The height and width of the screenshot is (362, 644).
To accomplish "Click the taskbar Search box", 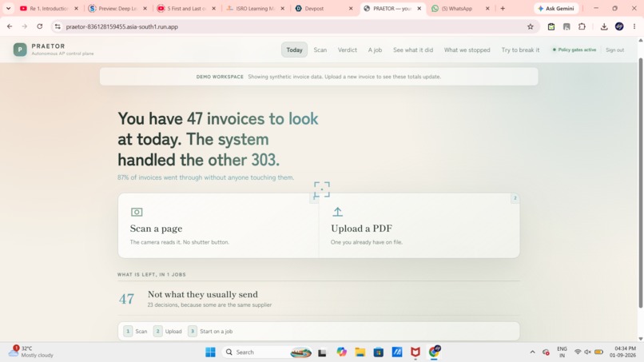I will coord(268,352).
